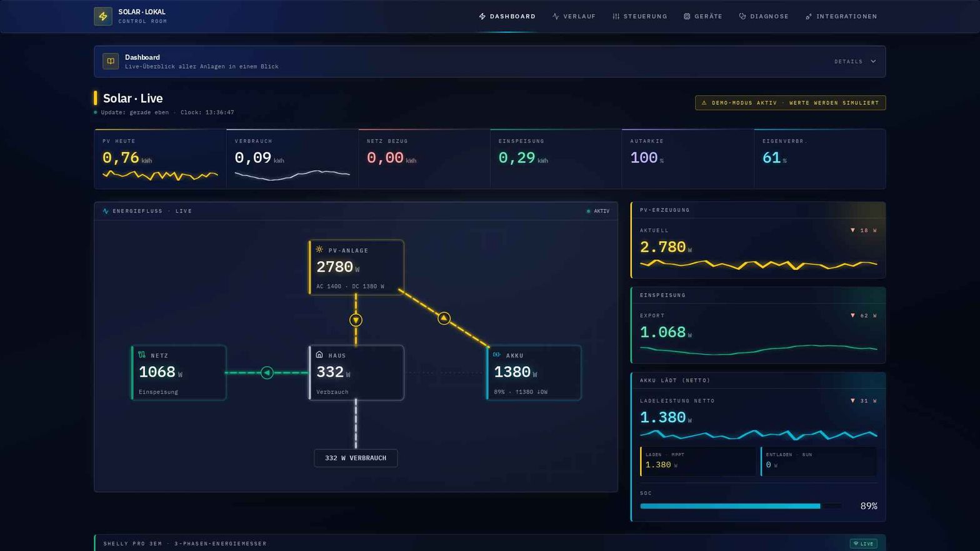Click the flow arrow marker on the Akku line
The image size is (980, 551).
click(x=444, y=318)
